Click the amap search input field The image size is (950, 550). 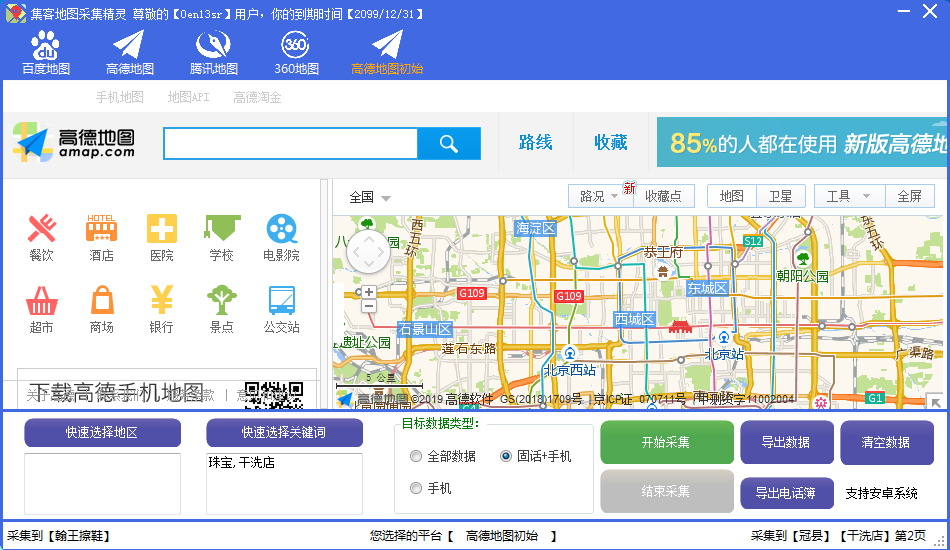(x=291, y=144)
